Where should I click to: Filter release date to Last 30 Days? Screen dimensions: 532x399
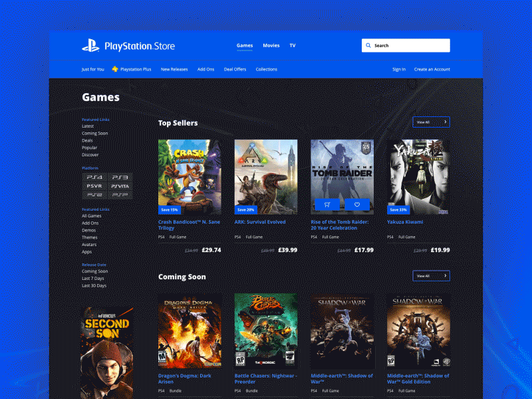94,286
